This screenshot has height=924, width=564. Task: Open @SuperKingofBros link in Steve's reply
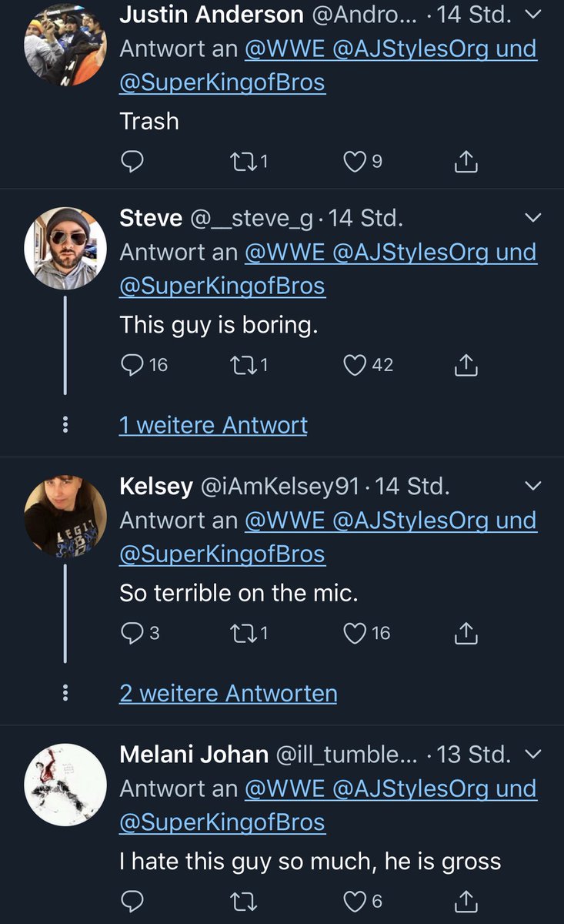click(x=222, y=286)
